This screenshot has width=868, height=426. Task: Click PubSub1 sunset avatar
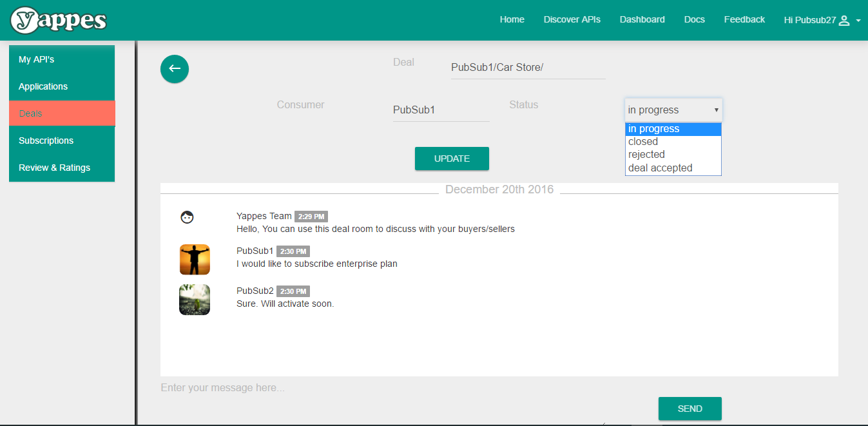[x=195, y=260]
